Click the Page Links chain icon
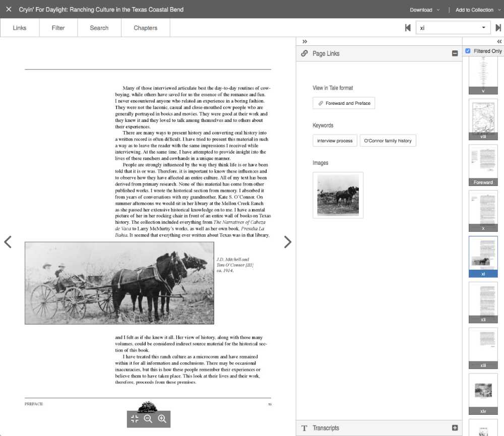 (304, 53)
